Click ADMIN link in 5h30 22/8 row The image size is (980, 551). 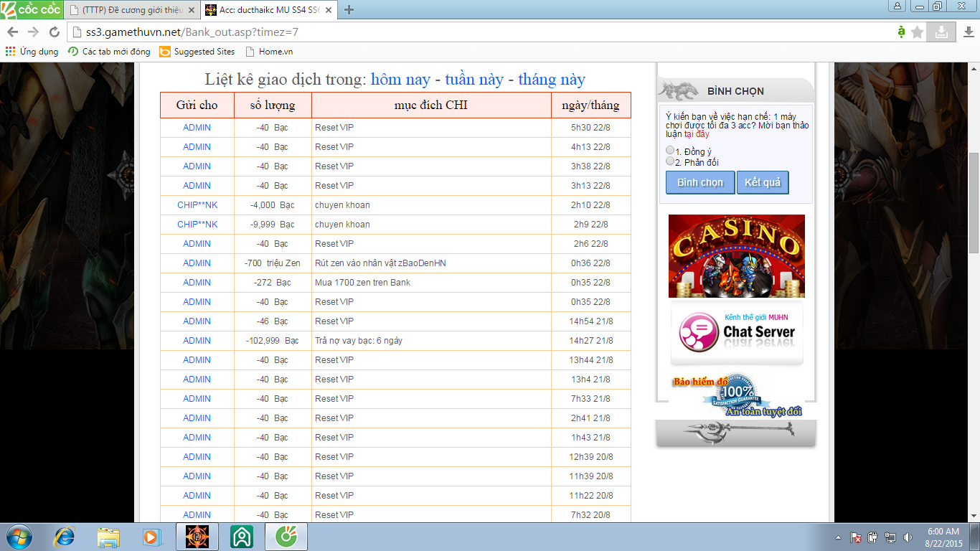(x=197, y=128)
